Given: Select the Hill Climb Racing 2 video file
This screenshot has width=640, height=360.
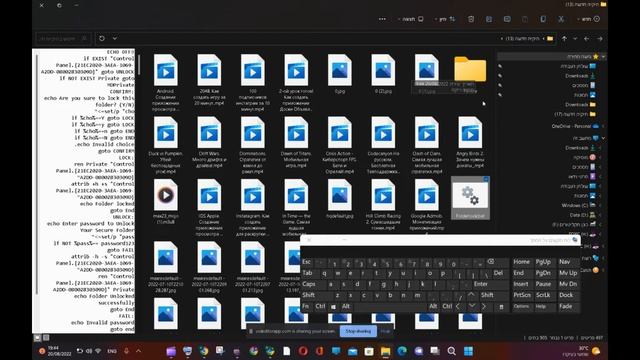Looking at the screenshot, I should tap(383, 204).
